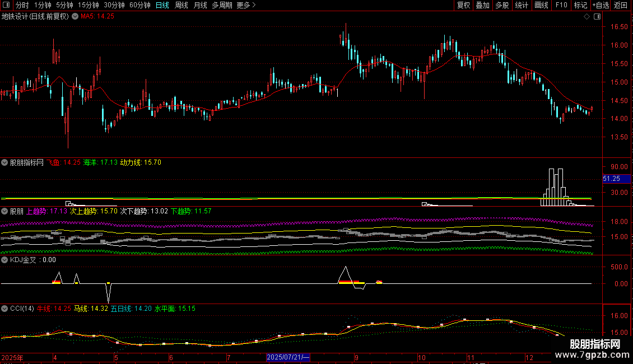
Task: Click the 2025/07/21 date marker on timeline
Action: click(x=288, y=357)
